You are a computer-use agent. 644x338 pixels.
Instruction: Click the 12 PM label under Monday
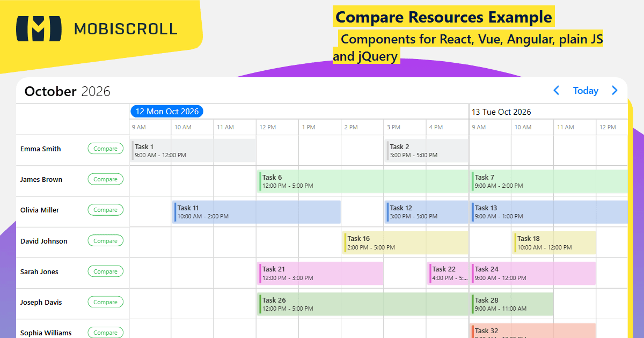tap(268, 127)
